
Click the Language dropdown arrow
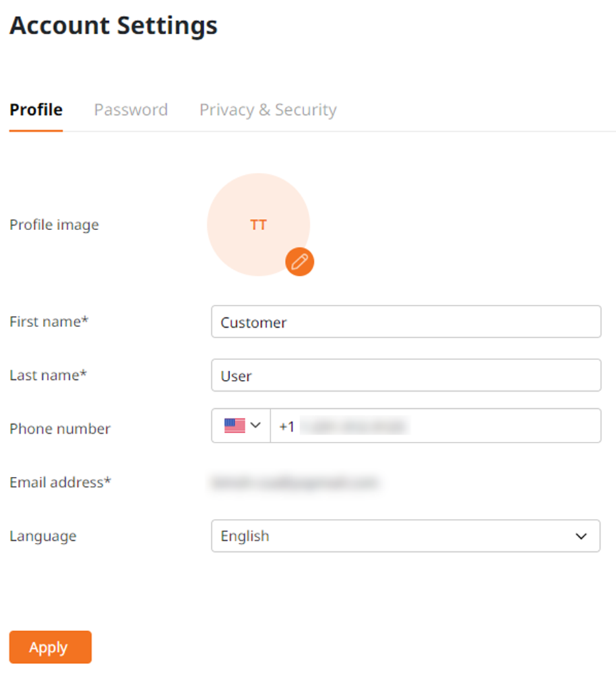[581, 536]
